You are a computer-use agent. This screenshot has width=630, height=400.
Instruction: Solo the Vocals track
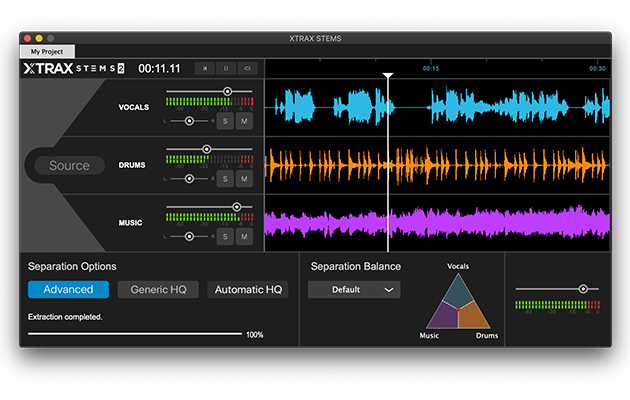(225, 121)
